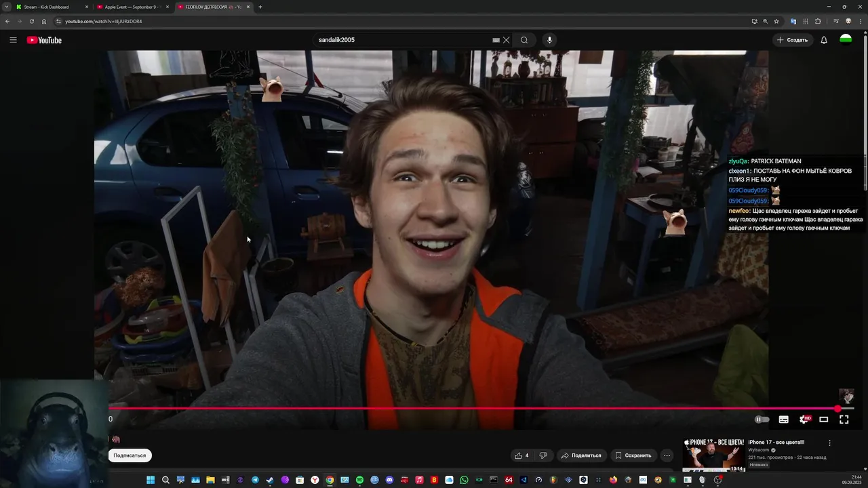Toggle autoplay switch in the player
This screenshot has height=488, width=868.
point(762,420)
